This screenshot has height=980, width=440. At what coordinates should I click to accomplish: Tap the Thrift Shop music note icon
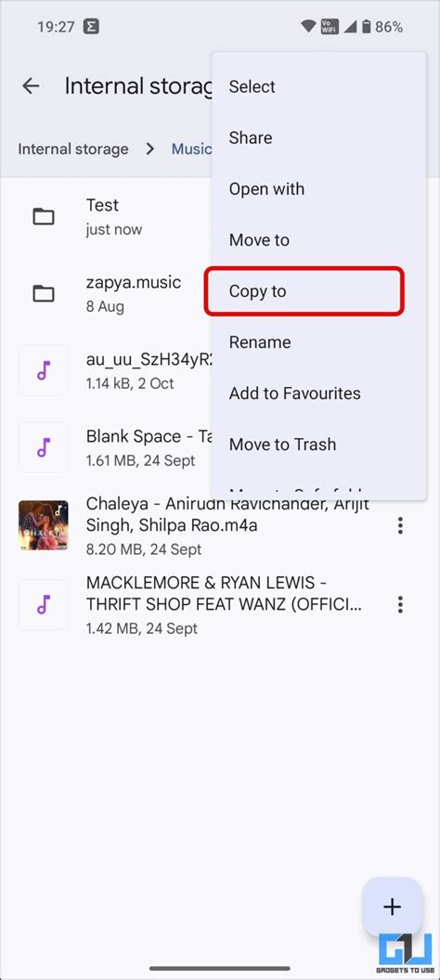[43, 604]
